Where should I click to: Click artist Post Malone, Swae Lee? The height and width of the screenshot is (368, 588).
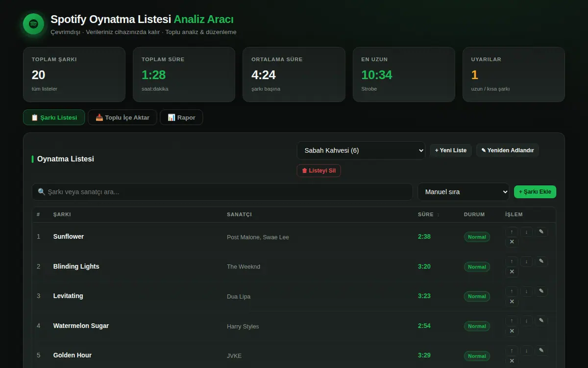[258, 237]
